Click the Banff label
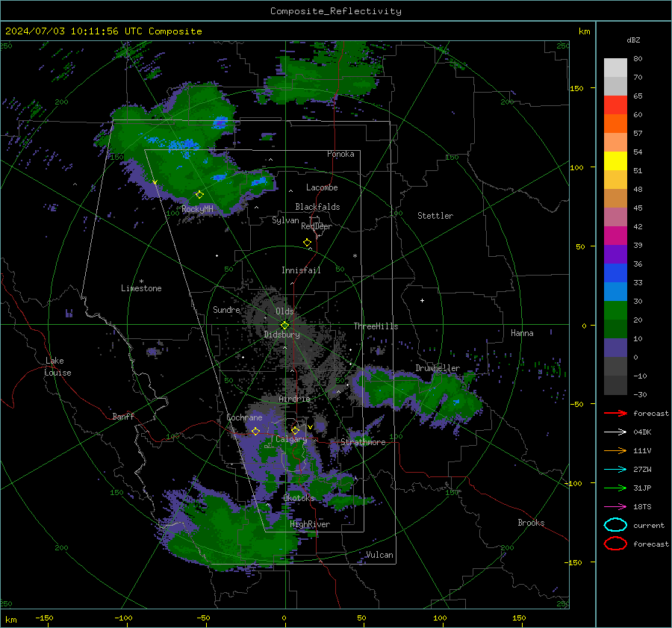The width and height of the screenshot is (672, 628). click(123, 416)
